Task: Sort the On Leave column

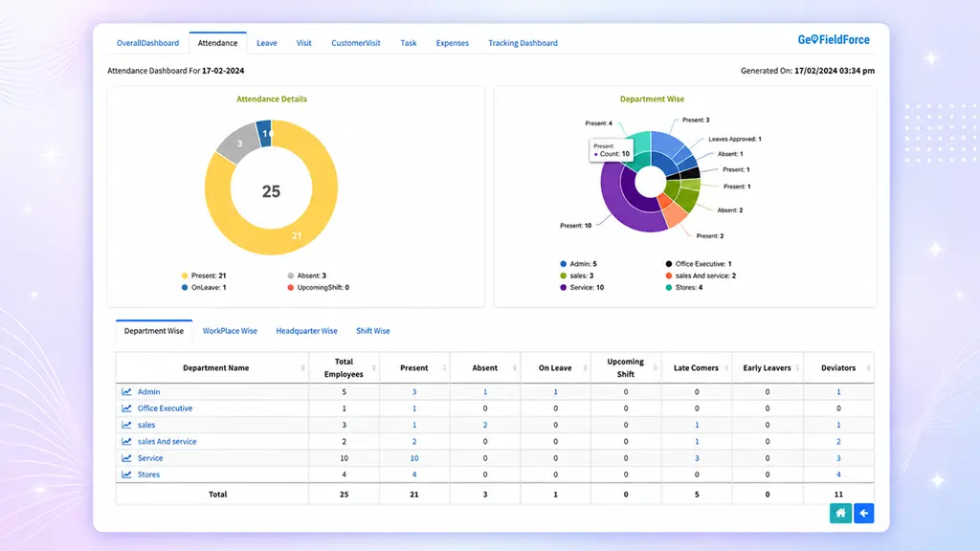Action: (585, 368)
